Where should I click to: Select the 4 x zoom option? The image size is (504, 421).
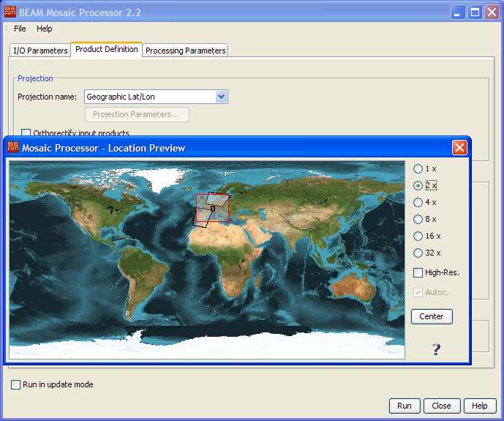[418, 203]
